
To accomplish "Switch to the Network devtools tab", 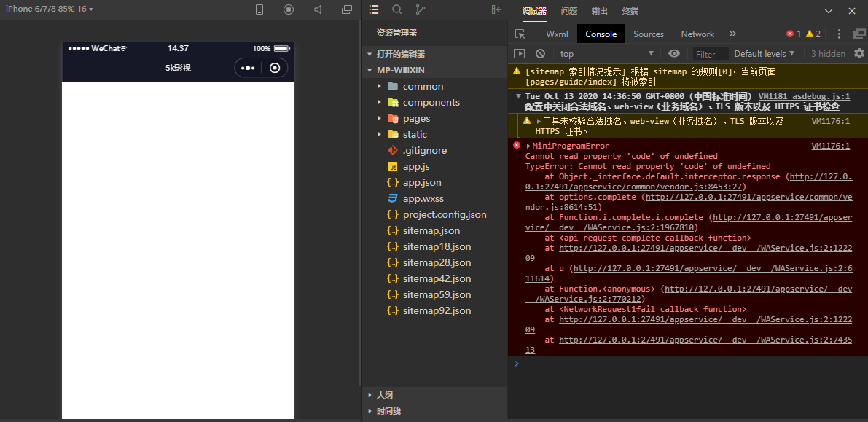I will point(697,34).
